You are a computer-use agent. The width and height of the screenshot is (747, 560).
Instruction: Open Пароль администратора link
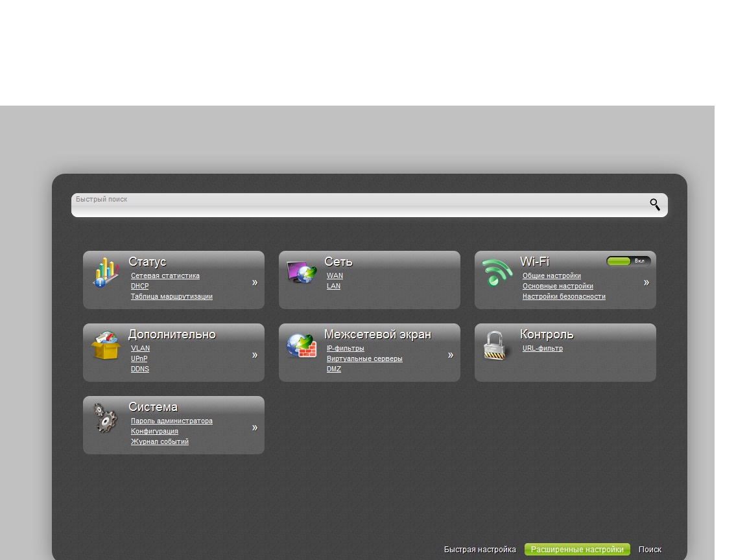171,421
